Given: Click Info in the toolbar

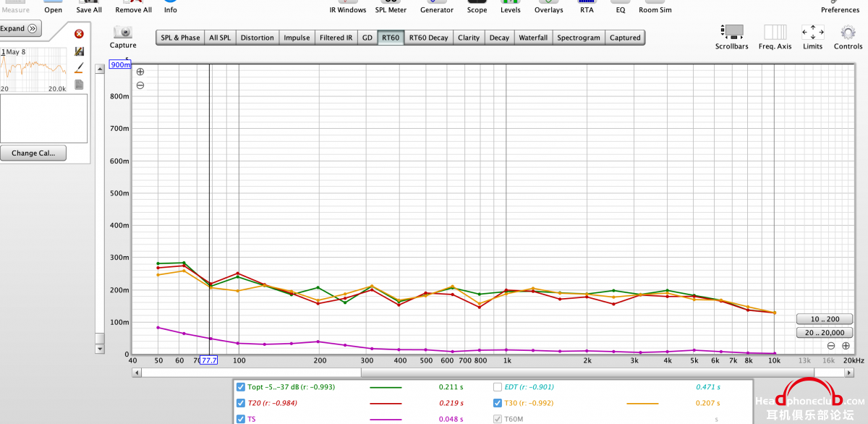Looking at the screenshot, I should (x=170, y=7).
